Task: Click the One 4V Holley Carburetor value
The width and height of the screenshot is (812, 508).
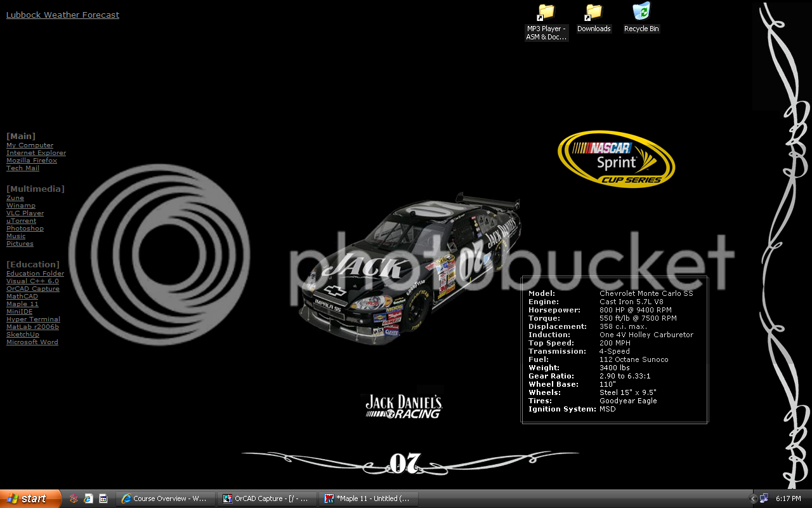Action: (x=646, y=335)
